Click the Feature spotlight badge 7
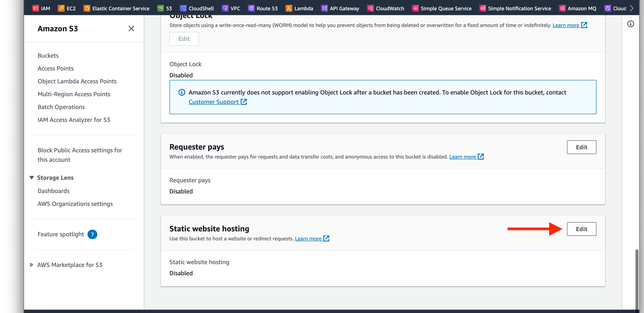The height and width of the screenshot is (313, 644). [x=92, y=234]
